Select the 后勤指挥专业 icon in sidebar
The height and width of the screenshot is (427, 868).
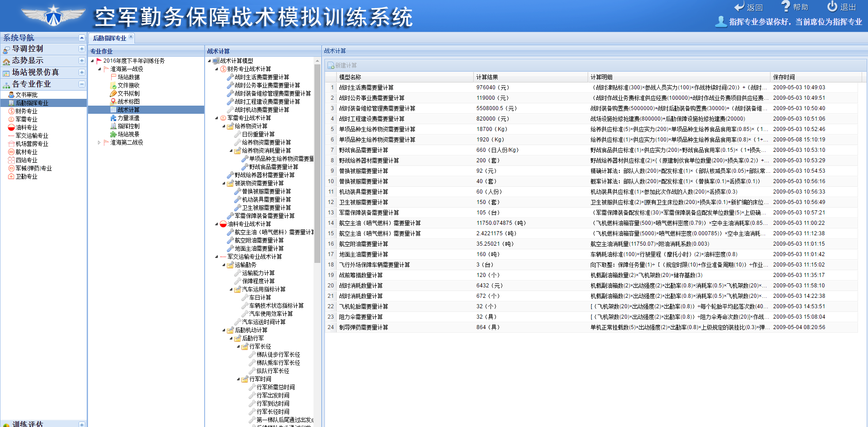[x=11, y=103]
